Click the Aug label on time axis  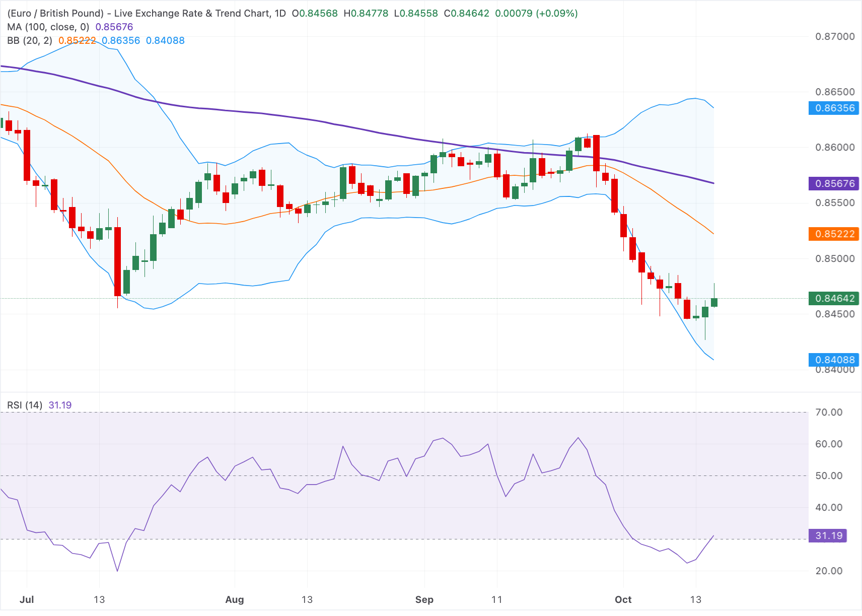point(235,599)
